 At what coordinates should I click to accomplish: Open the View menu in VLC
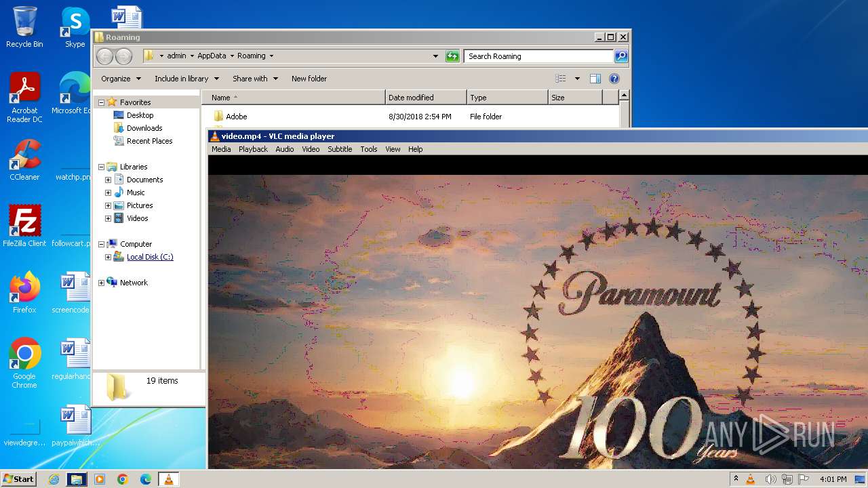[x=393, y=149]
